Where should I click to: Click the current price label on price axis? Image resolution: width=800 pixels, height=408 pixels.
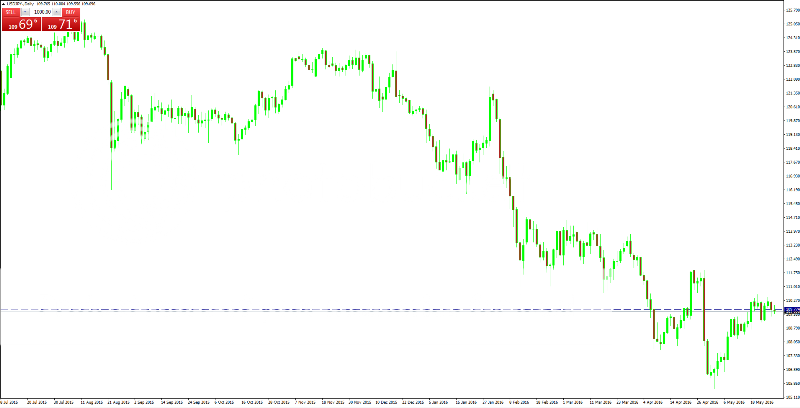tap(791, 310)
